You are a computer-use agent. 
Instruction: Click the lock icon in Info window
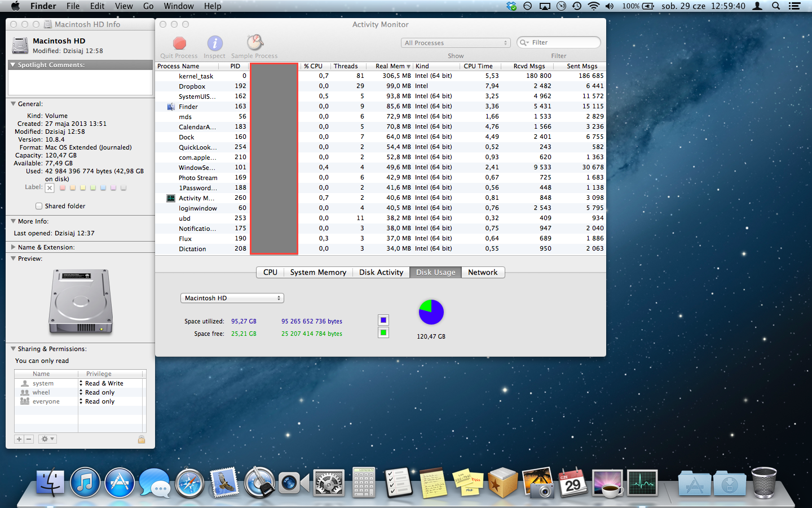(142, 439)
